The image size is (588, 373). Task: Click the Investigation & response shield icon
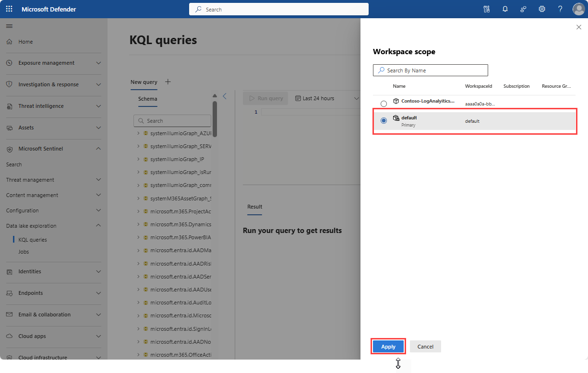(x=9, y=84)
